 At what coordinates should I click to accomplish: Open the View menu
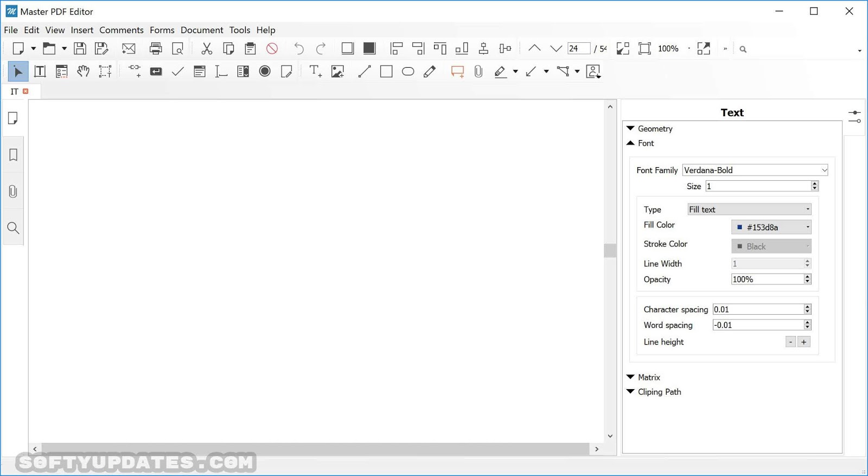[55, 30]
